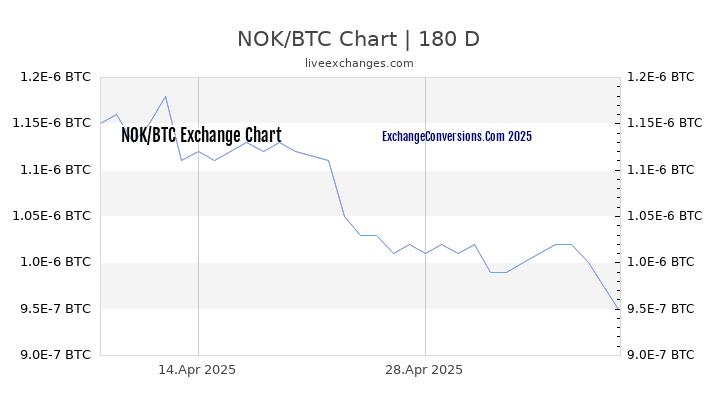Select the 28.Apr 2025 date label
The width and height of the screenshot is (720, 405).
click(x=424, y=370)
